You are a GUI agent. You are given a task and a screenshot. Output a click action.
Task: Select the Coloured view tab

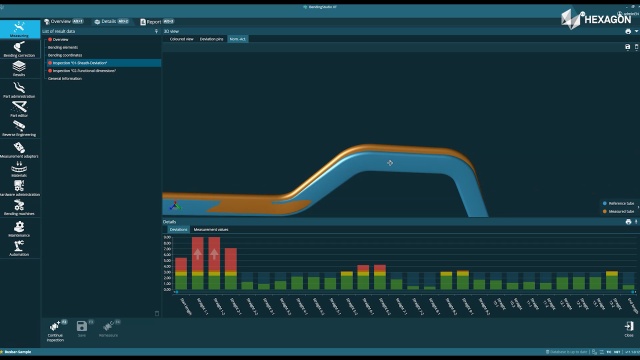pyautogui.click(x=181, y=39)
